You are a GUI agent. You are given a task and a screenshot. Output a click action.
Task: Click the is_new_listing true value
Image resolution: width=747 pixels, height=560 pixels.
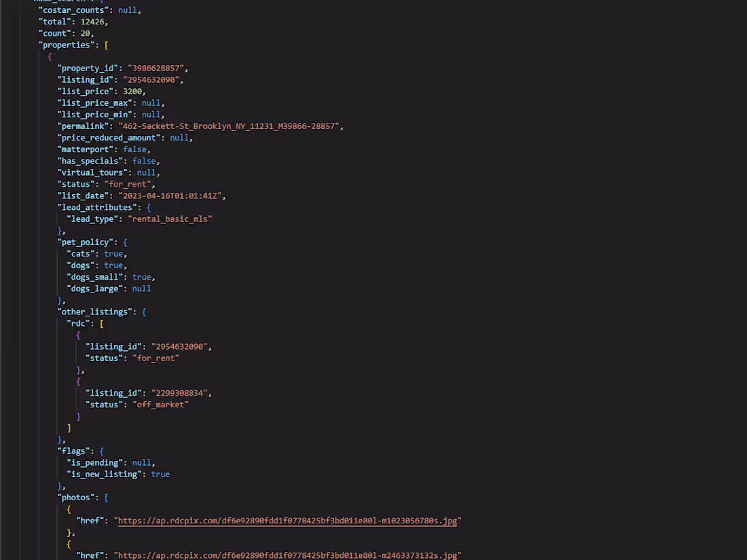pyautogui.click(x=160, y=474)
